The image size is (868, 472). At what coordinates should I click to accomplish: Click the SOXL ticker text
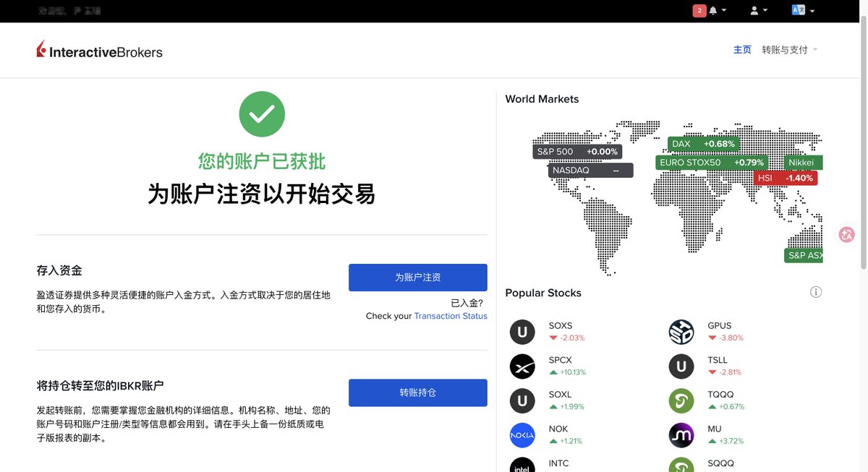pos(560,395)
